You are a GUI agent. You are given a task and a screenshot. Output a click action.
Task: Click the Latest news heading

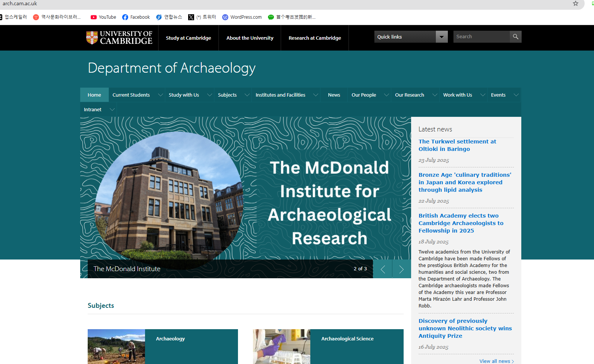point(435,129)
